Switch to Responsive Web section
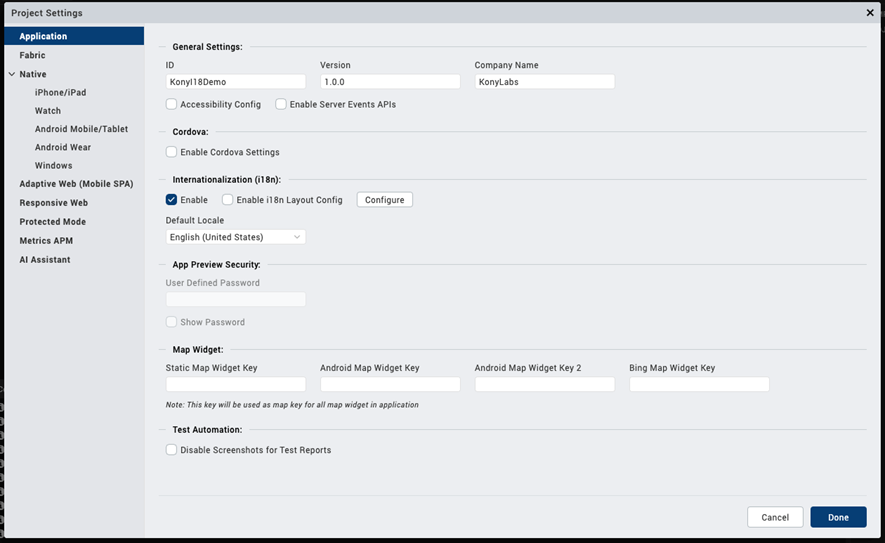The height and width of the screenshot is (543, 885). [x=53, y=203]
